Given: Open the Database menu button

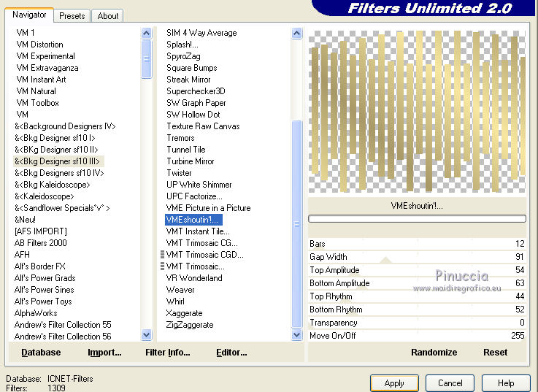Looking at the screenshot, I should (x=41, y=352).
